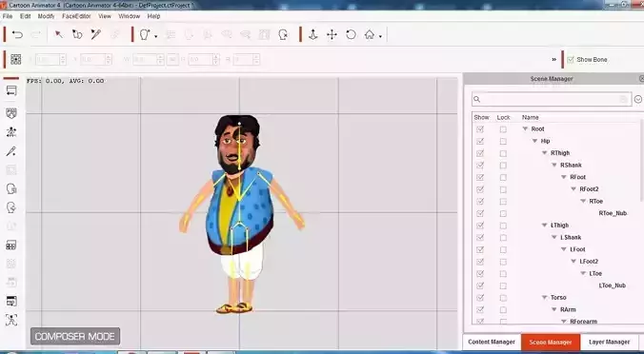Collapse the RThigh node triangle
The width and height of the screenshot is (644, 354).
[x=545, y=153]
